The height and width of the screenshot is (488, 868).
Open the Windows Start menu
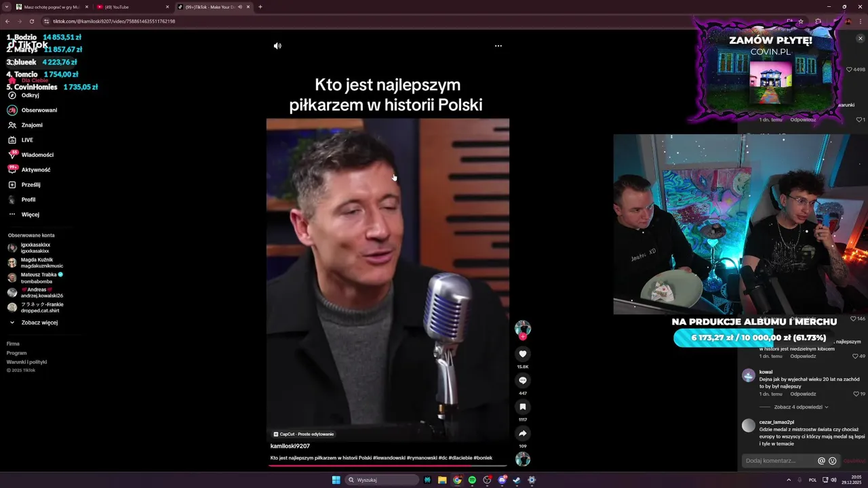pyautogui.click(x=336, y=480)
